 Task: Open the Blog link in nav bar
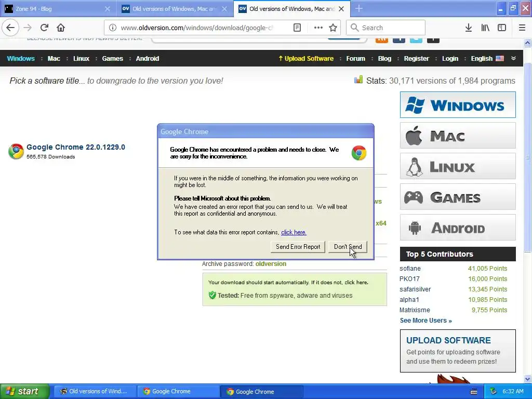click(384, 58)
